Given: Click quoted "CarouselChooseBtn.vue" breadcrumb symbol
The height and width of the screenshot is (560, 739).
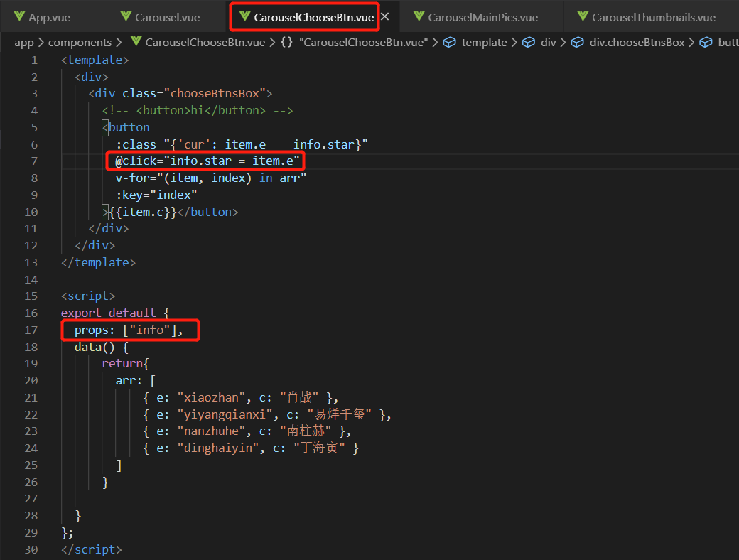Looking at the screenshot, I should [363, 43].
